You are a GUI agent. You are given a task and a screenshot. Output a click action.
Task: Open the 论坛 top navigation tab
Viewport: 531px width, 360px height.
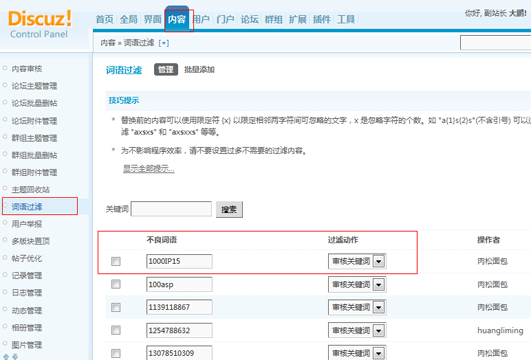coord(250,19)
